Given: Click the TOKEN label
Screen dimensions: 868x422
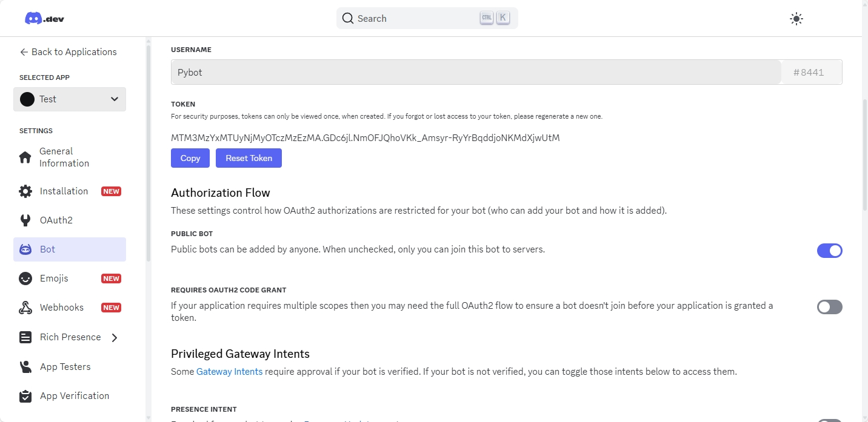Looking at the screenshot, I should coord(183,104).
